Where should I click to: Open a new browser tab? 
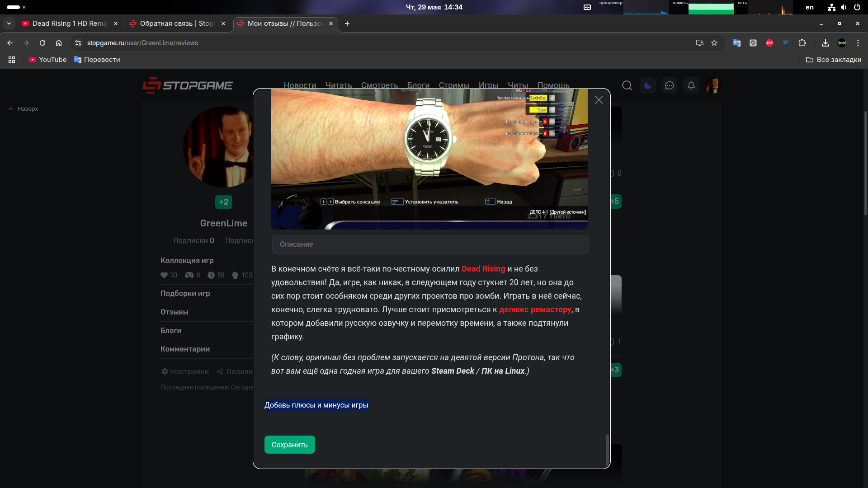tap(347, 23)
